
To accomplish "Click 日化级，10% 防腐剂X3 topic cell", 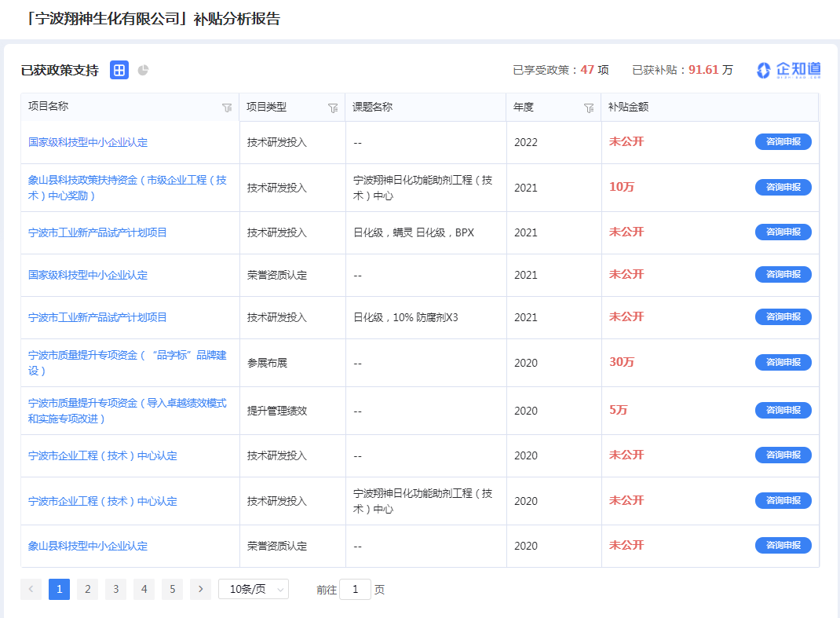I will coord(406,317).
